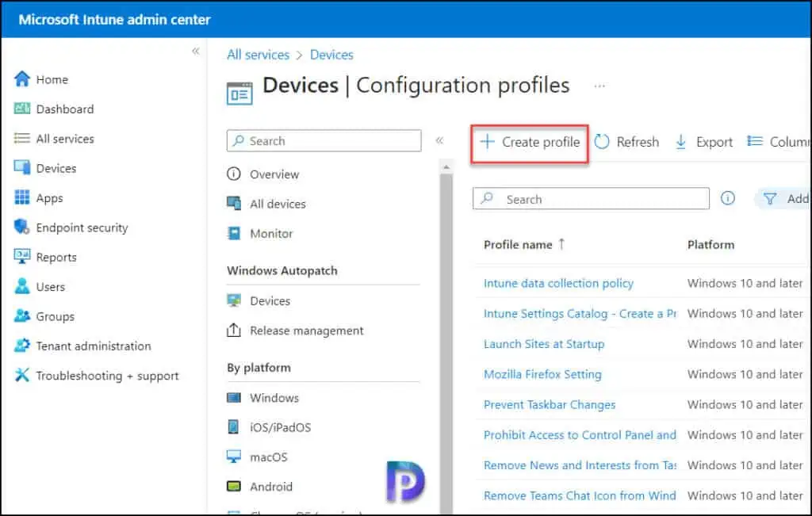Click the Home icon in sidebar
Screen dimensions: 812x516
coord(21,79)
